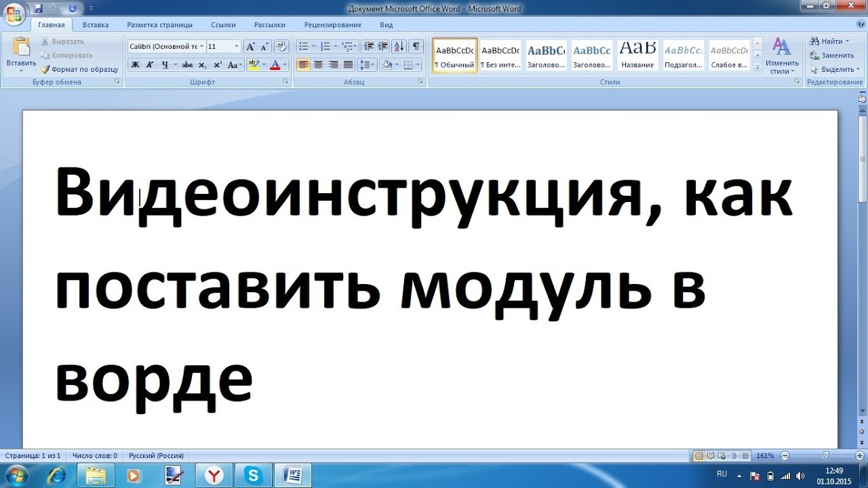
Task: Shrink font size with the small A icon
Action: (264, 46)
